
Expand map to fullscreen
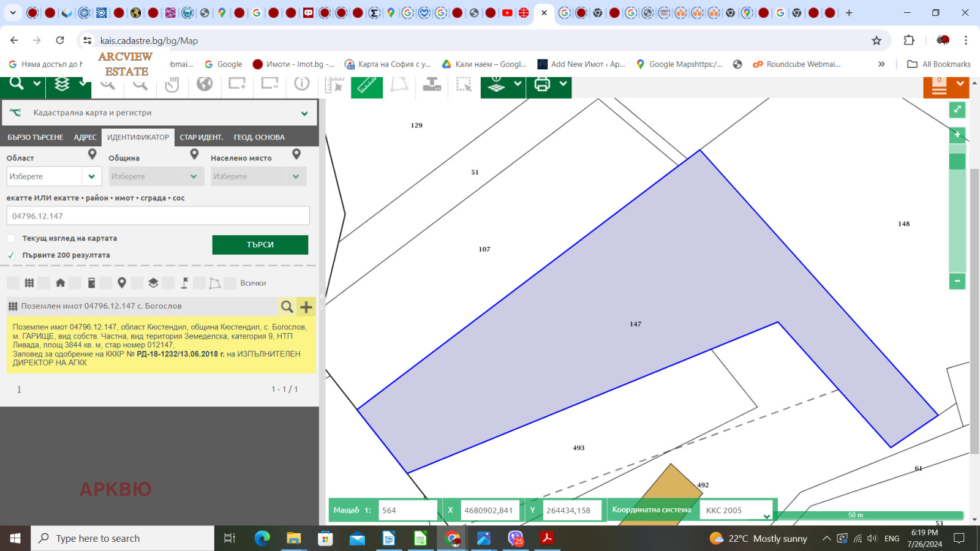pyautogui.click(x=957, y=110)
